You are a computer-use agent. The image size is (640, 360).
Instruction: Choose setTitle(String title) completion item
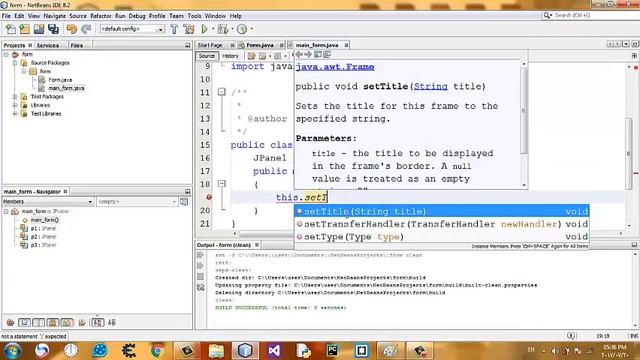(442, 211)
